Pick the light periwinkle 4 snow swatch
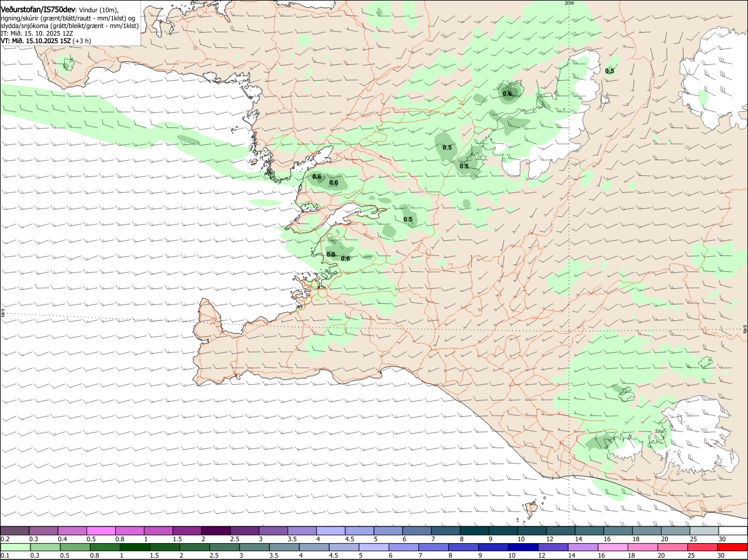The width and height of the screenshot is (748, 560). (331, 530)
